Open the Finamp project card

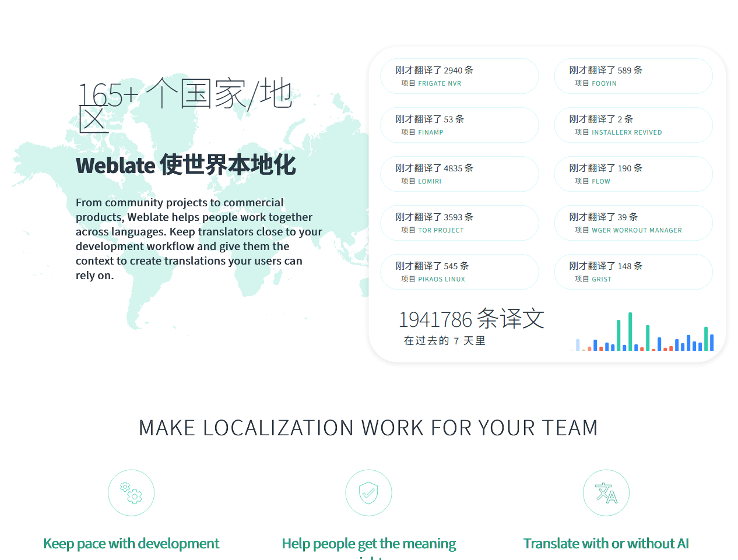pos(459,125)
